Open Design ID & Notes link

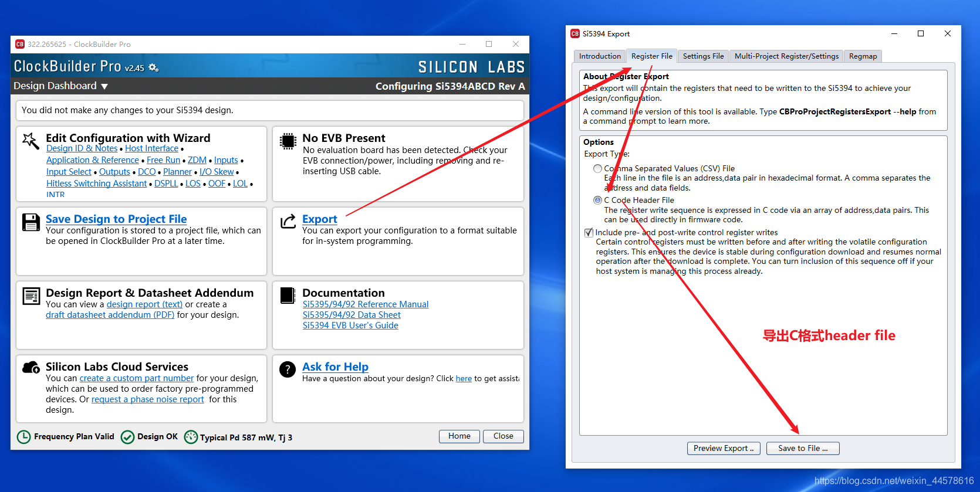[x=82, y=148]
